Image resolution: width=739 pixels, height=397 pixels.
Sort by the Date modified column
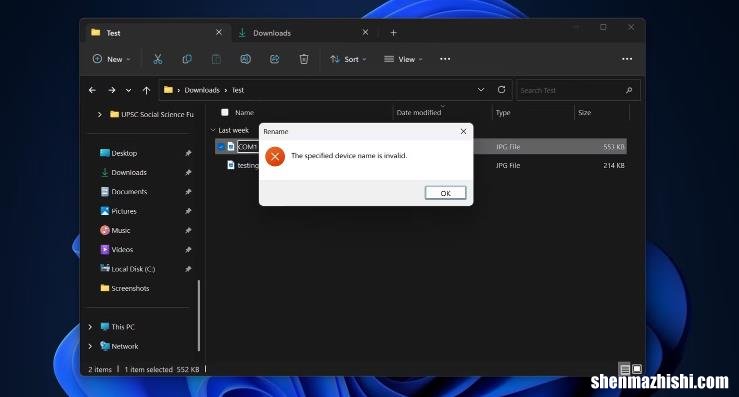419,112
